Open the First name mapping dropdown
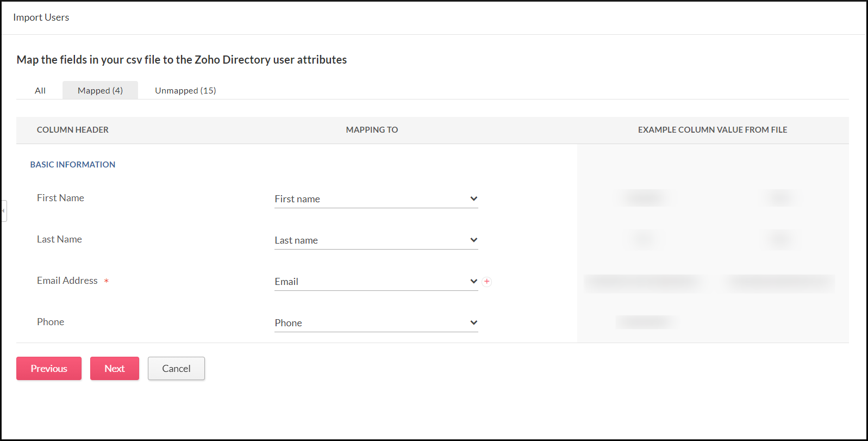 point(376,199)
